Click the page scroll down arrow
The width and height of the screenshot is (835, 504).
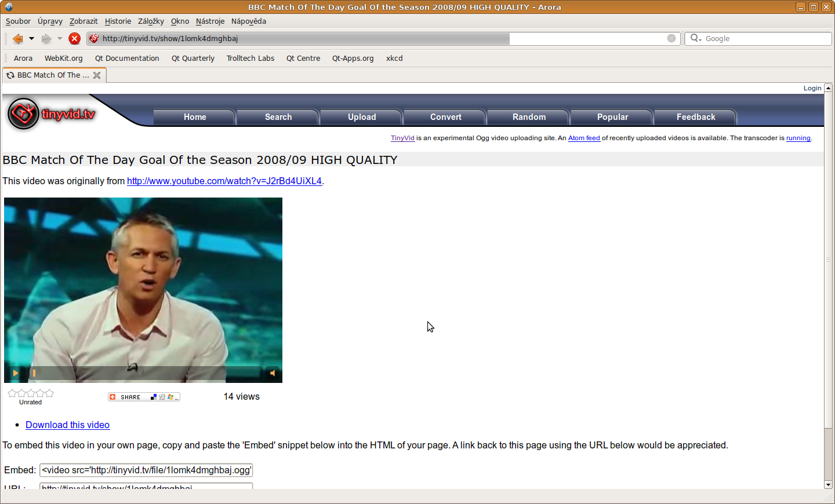point(828,484)
